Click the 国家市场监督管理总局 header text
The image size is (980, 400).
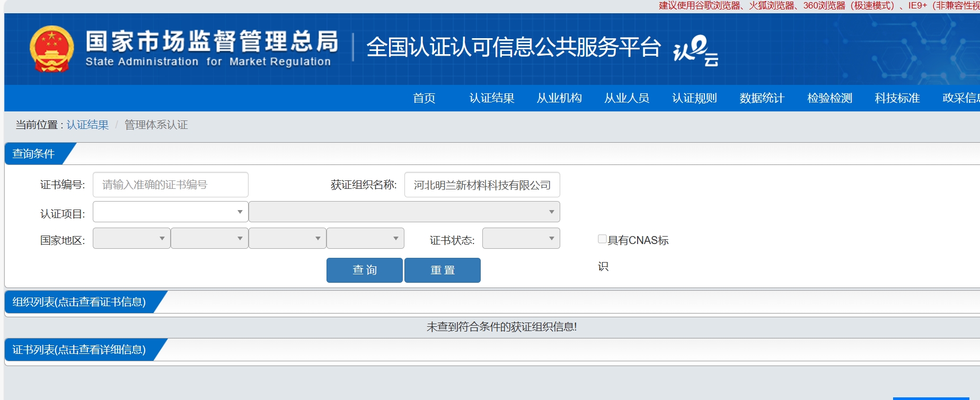[x=212, y=41]
